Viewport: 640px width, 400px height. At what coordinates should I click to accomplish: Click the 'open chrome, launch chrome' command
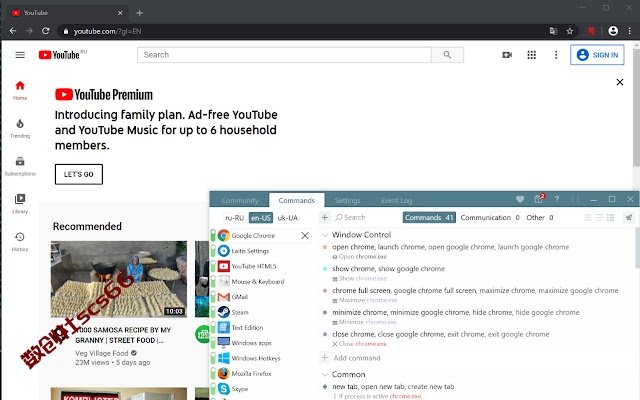[450, 247]
